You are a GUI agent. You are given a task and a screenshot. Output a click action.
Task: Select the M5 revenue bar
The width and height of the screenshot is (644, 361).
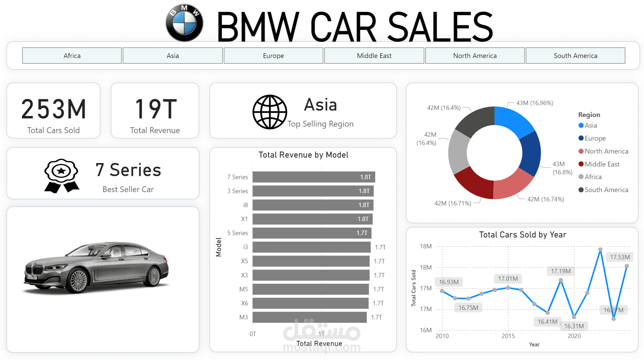coord(311,289)
